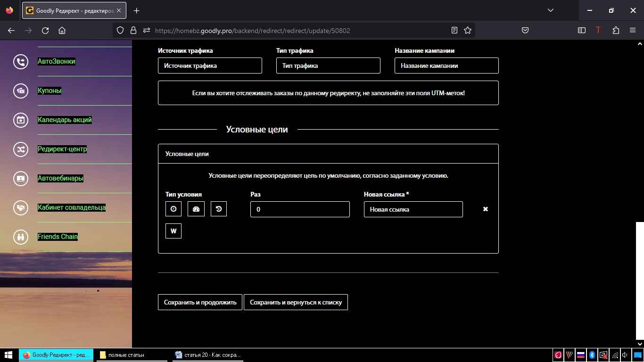Image resolution: width=644 pixels, height=362 pixels.
Task: Open the Firefox hamburger application menu
Action: pos(633,30)
